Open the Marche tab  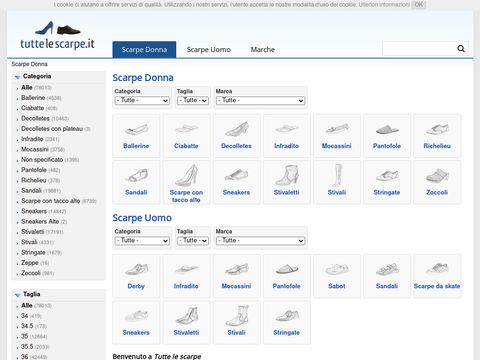(x=263, y=50)
